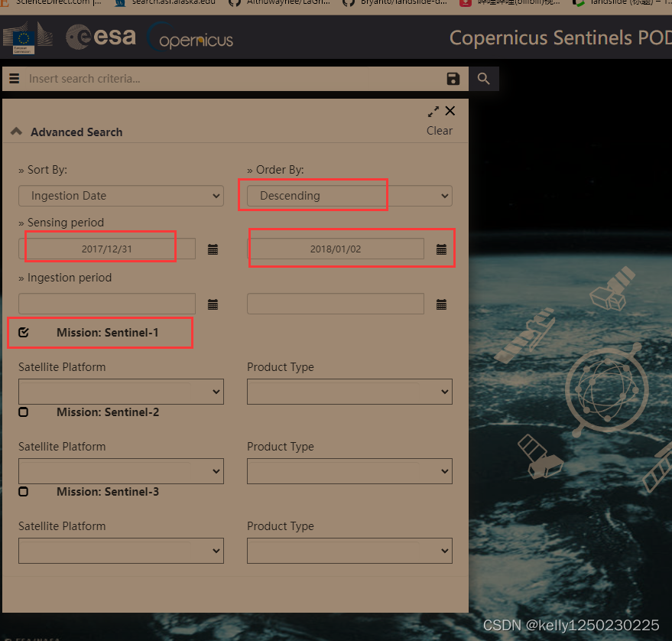Clear all advanced search filters
Image resolution: width=672 pixels, height=641 pixels.
[x=440, y=131]
